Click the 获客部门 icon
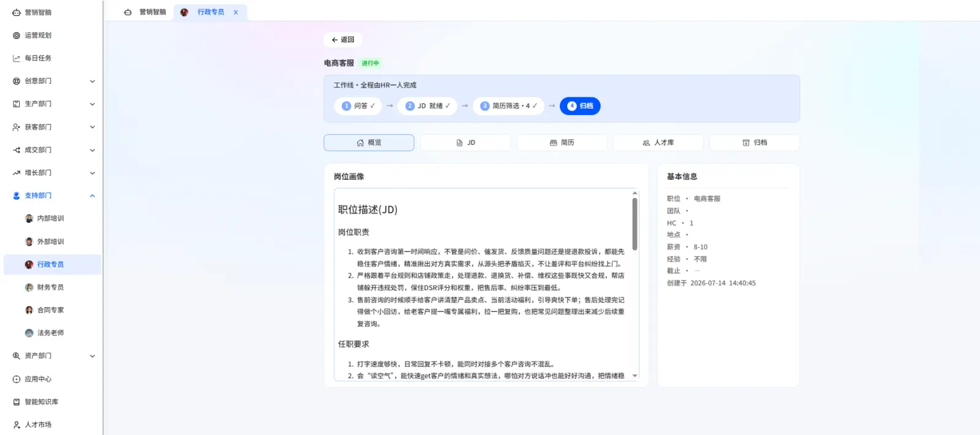 coord(17,127)
